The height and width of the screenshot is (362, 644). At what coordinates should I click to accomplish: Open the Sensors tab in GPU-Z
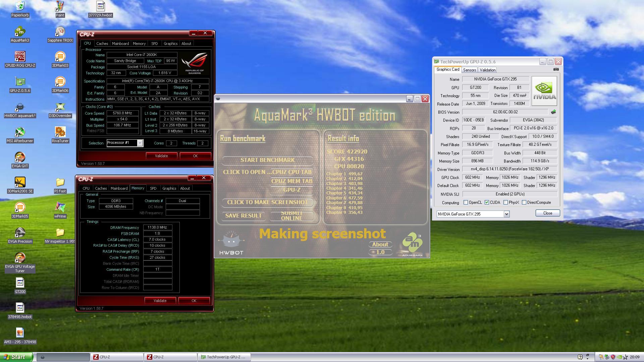469,70
